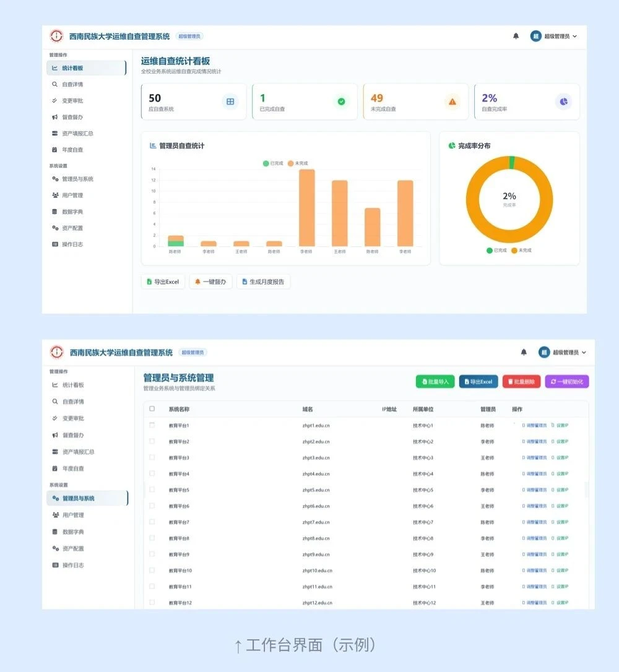Screen dimensions: 619x672
Task: Click the university logo in the dashboard header
Action: pos(56,36)
